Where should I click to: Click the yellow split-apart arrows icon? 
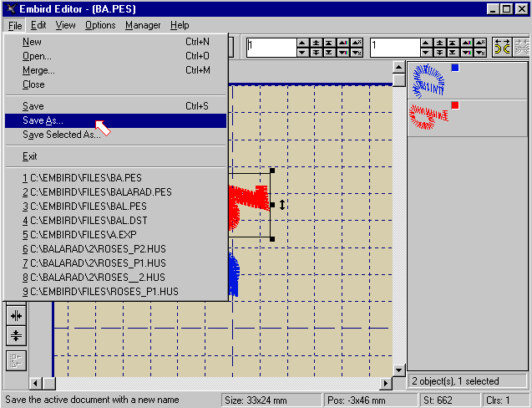click(x=502, y=47)
